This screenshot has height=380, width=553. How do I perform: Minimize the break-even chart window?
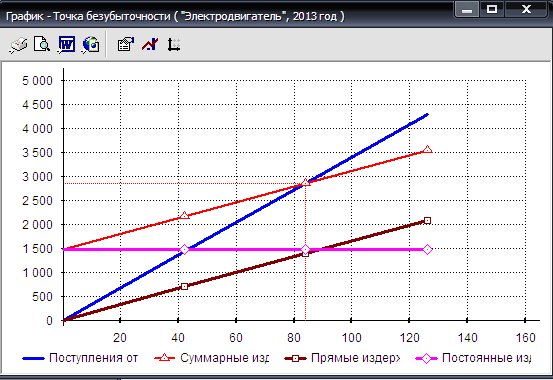pyautogui.click(x=466, y=9)
